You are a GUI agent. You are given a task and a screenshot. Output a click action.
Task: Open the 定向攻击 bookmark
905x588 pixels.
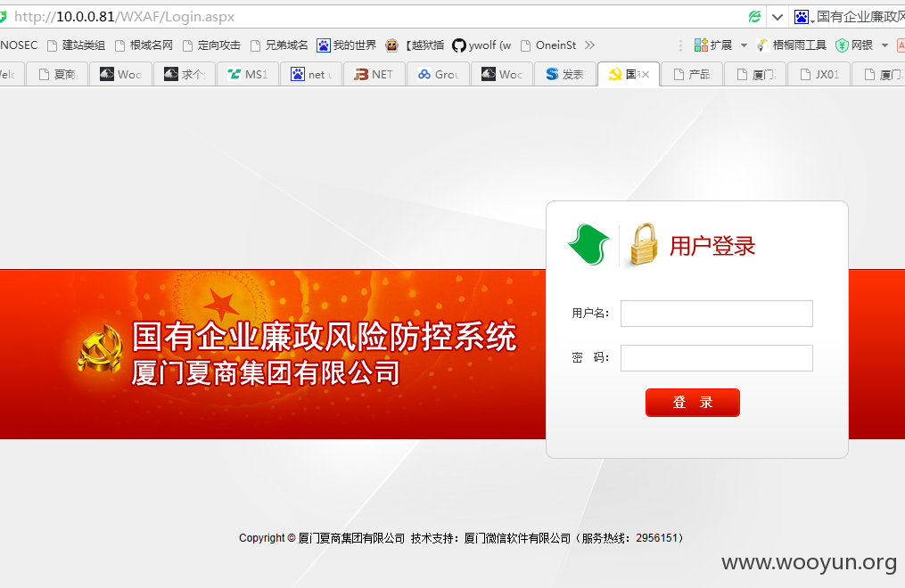tap(211, 45)
